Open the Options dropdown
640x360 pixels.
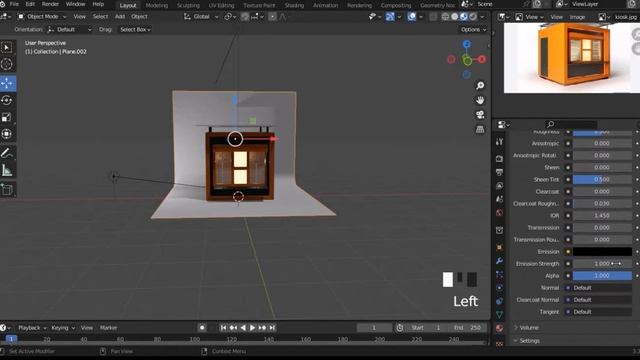point(473,30)
